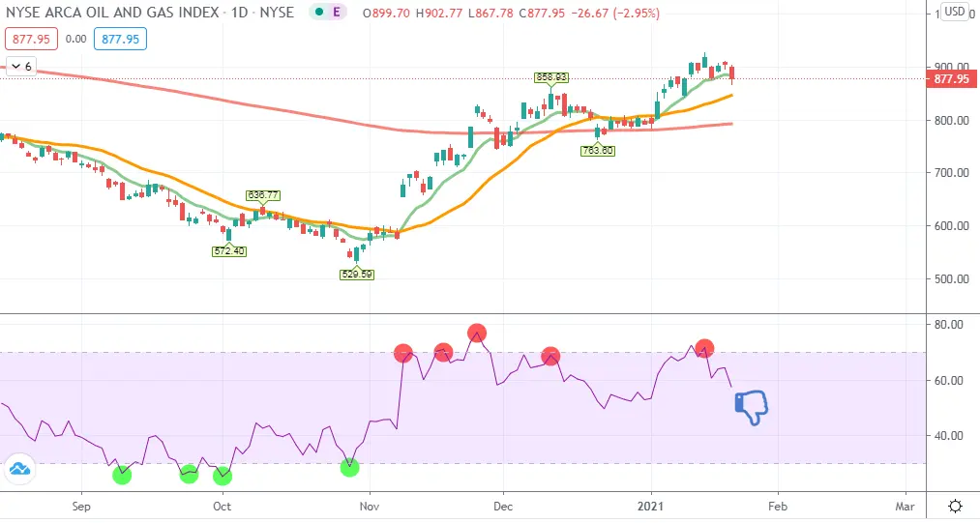Image resolution: width=980 pixels, height=523 pixels.
Task: Click the January red overbought RSI marker
Action: (x=704, y=349)
